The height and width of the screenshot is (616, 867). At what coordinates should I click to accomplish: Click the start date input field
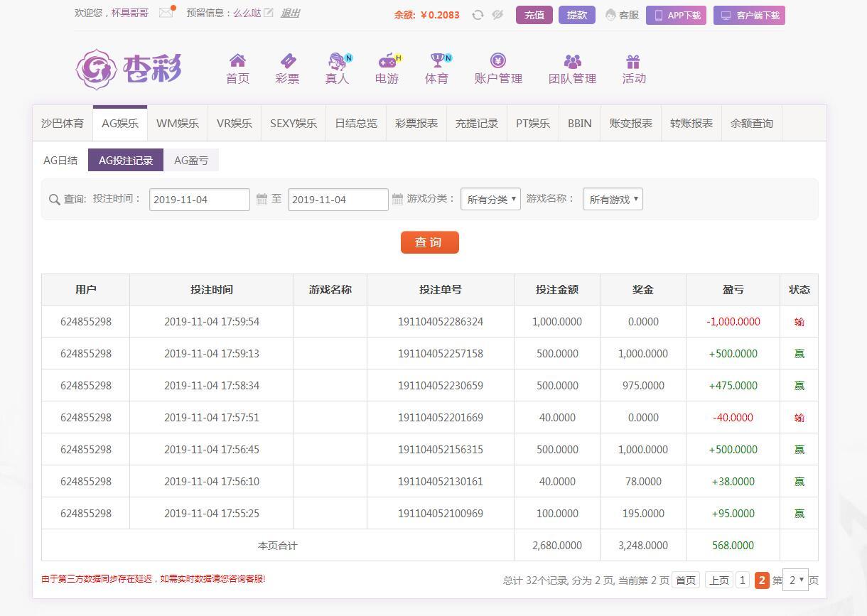pos(200,200)
